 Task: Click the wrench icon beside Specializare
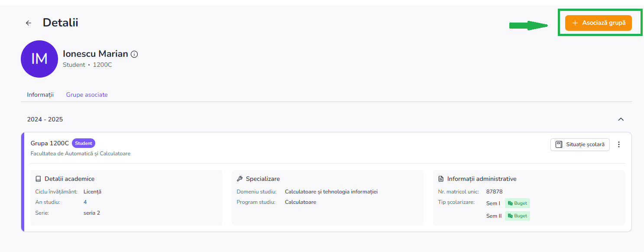tap(239, 179)
